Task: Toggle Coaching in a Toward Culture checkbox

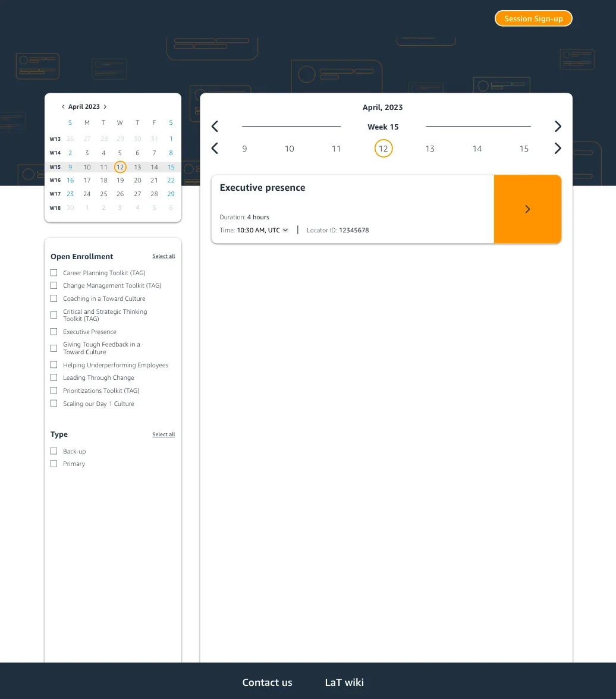Action: (x=54, y=298)
